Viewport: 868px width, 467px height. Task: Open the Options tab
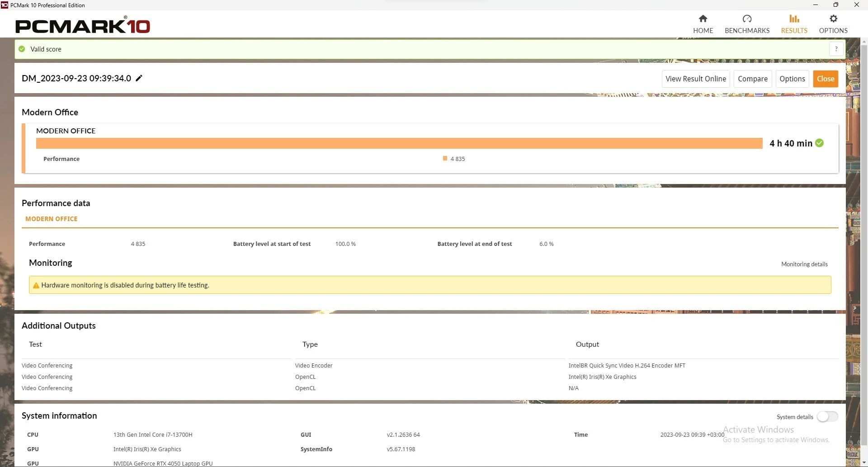[x=833, y=24]
